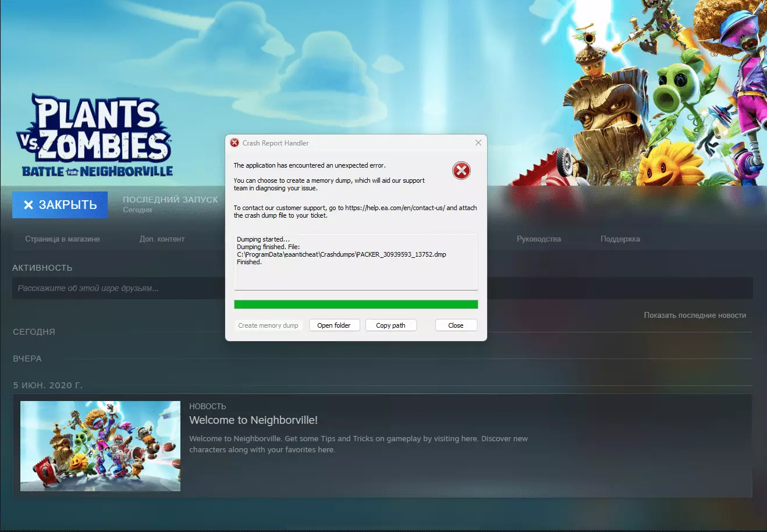Close Crash Report Handler with title-bar X
The height and width of the screenshot is (532, 767).
point(478,143)
